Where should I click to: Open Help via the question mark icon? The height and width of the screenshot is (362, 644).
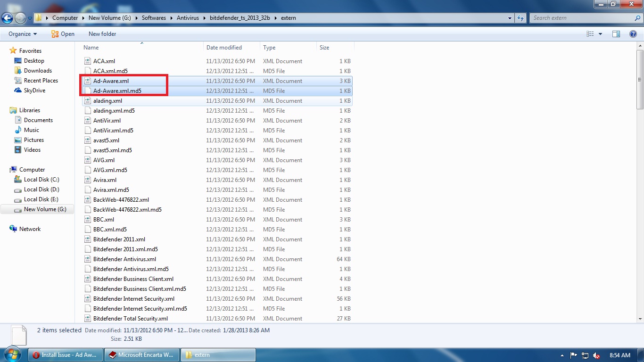633,34
